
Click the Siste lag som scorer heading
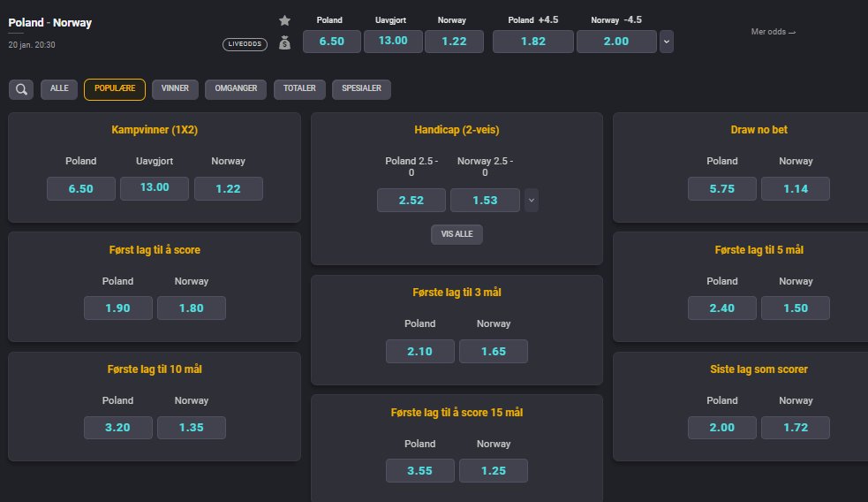pyautogui.click(x=759, y=369)
